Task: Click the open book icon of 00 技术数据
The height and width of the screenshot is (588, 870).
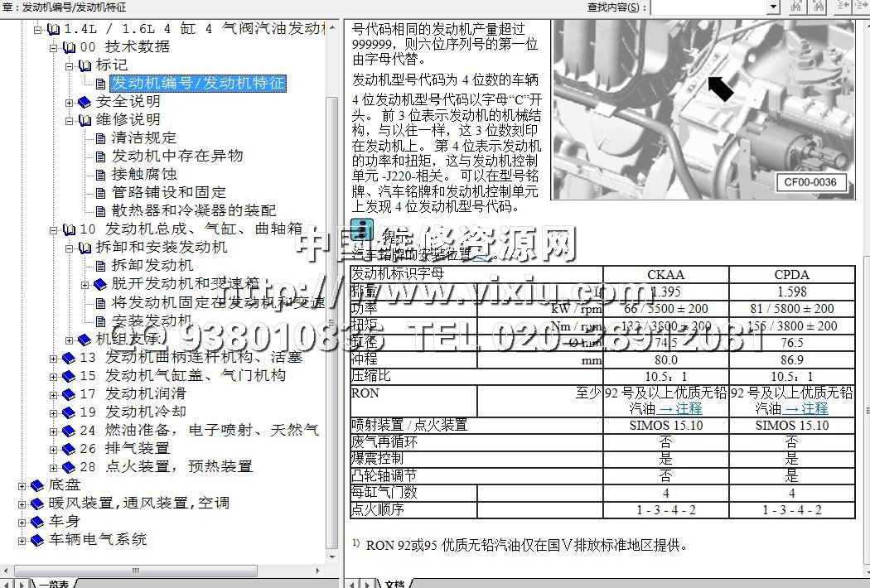Action: 68,47
